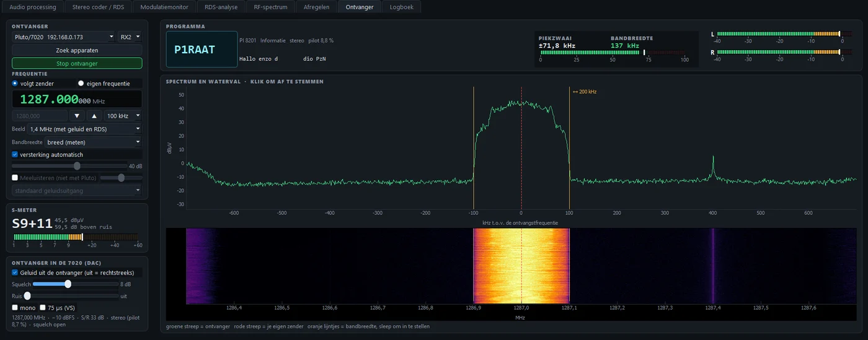Image resolution: width=868 pixels, height=340 pixels.
Task: Open the RF-spectrum tab
Action: 270,7
